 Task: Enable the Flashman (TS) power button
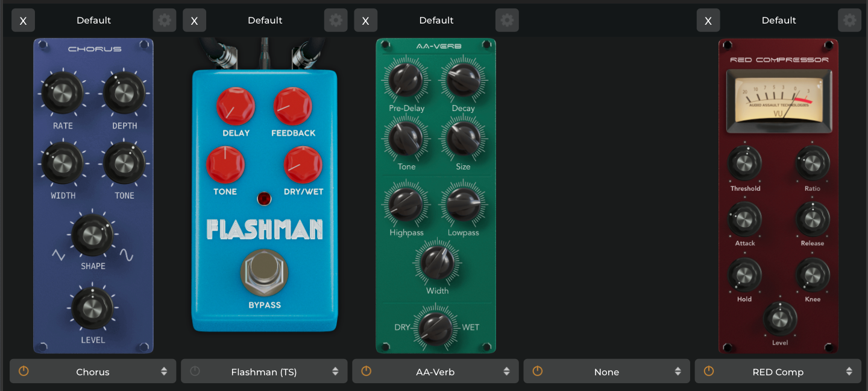(195, 371)
